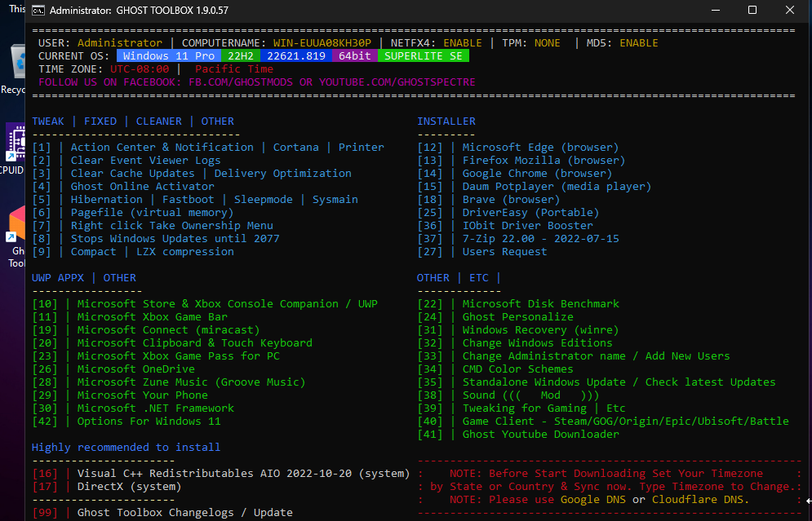This screenshot has height=521, width=812.
Task: Click option 27 Users Request
Action: [482, 251]
